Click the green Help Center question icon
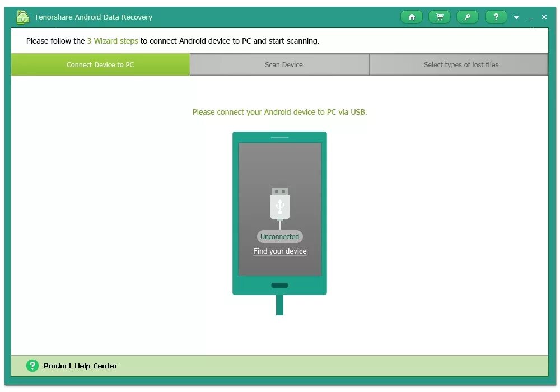Image resolution: width=560 pixels, height=392 pixels. (x=32, y=366)
